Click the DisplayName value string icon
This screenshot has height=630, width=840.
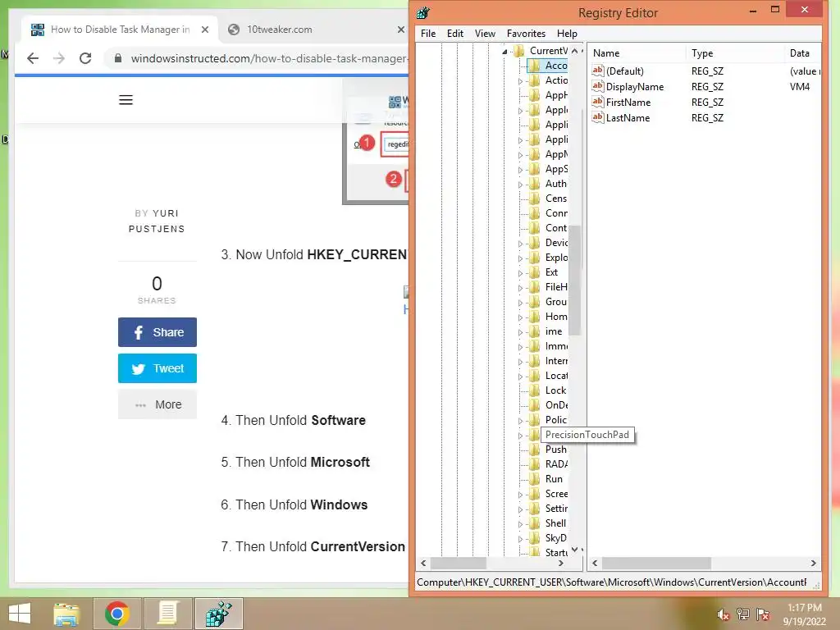(598, 86)
